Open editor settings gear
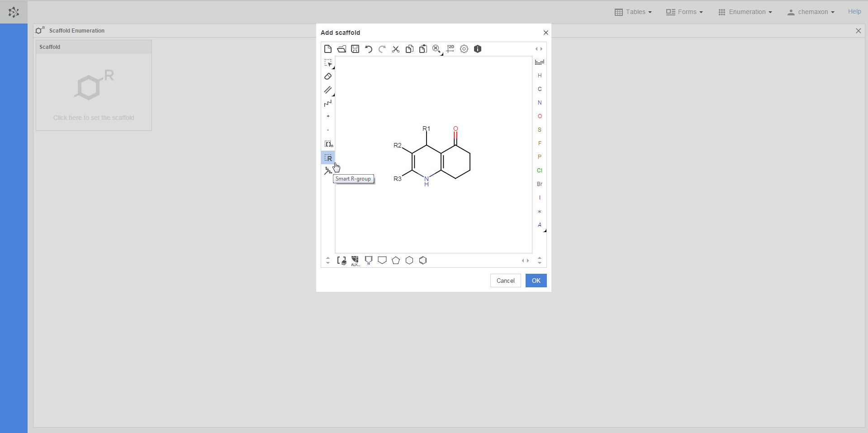 pyautogui.click(x=464, y=49)
